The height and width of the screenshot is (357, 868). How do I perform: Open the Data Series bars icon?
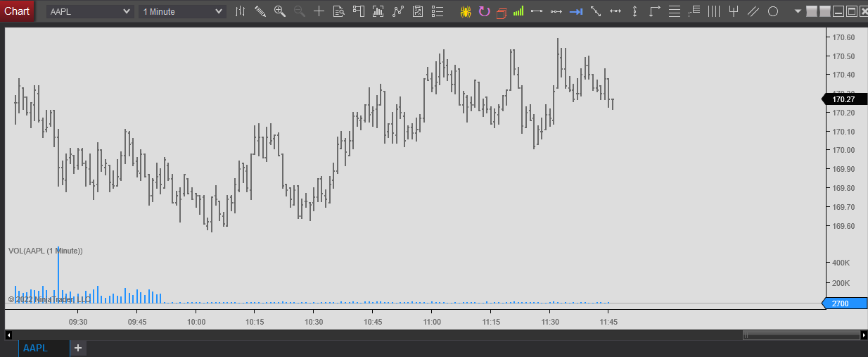pos(378,11)
